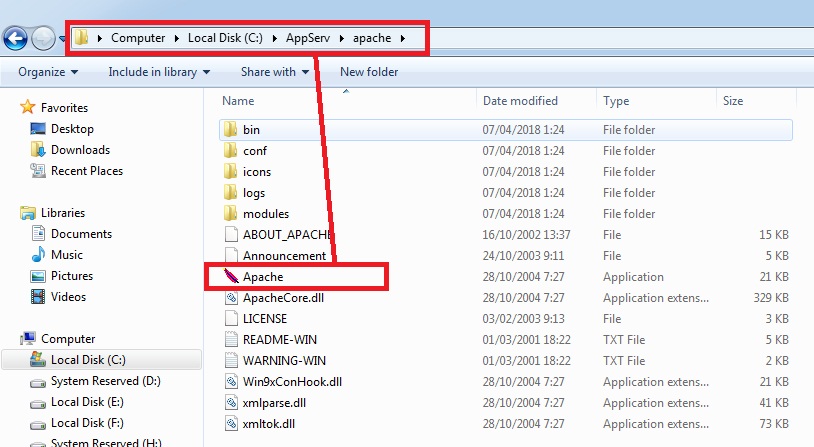Click the Win9xConHook.dll file icon
Image resolution: width=814 pixels, height=447 pixels.
coord(231,382)
